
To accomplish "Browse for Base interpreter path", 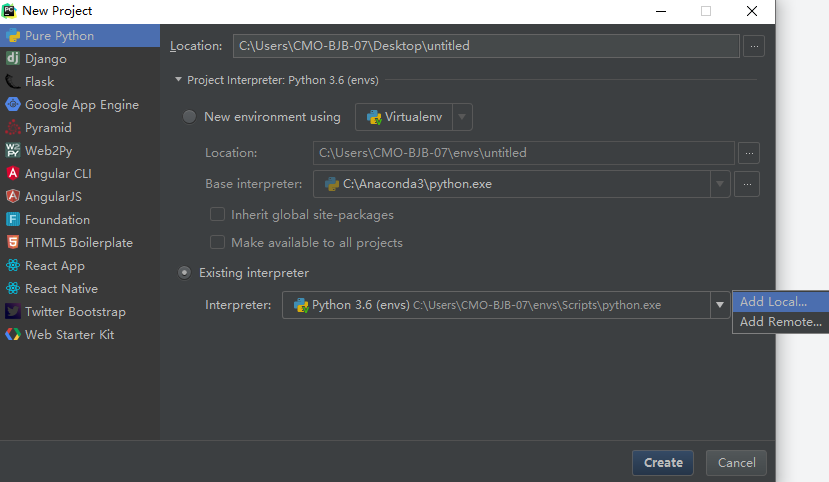I will pos(747,184).
